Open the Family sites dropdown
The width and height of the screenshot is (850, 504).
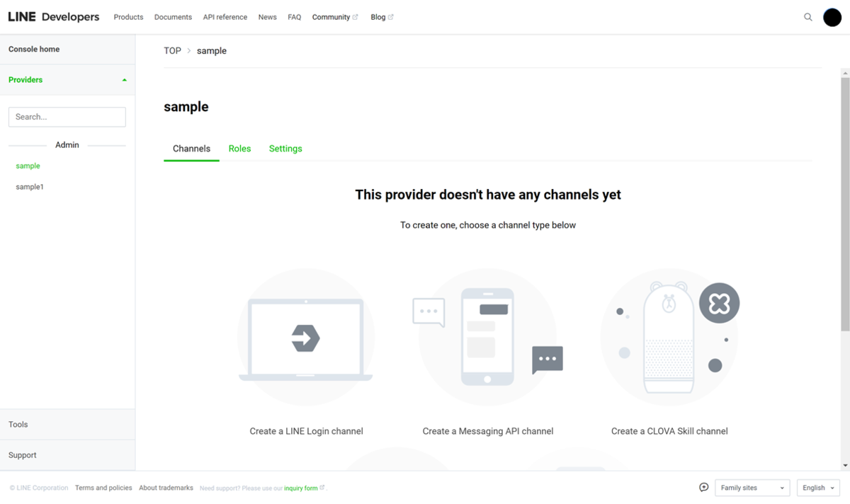pos(752,488)
